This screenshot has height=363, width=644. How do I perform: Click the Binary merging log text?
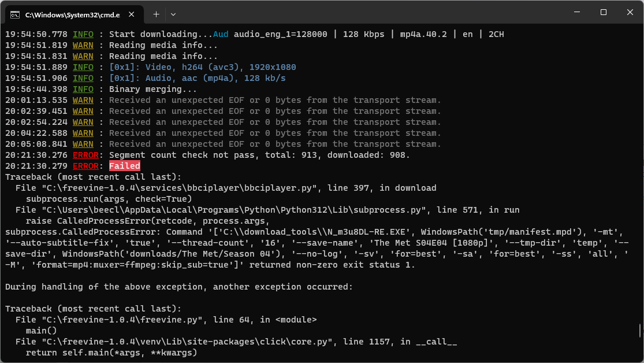(x=153, y=89)
